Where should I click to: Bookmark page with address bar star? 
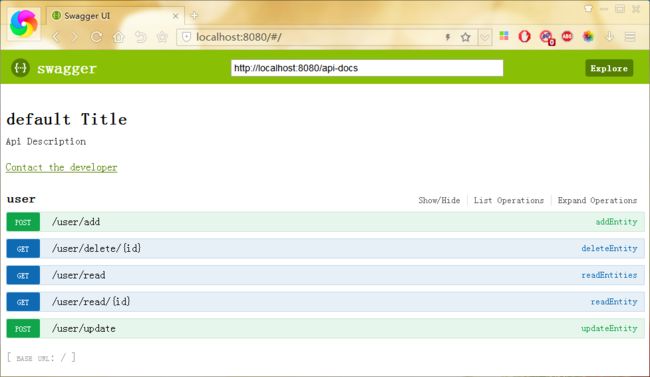pyautogui.click(x=466, y=37)
